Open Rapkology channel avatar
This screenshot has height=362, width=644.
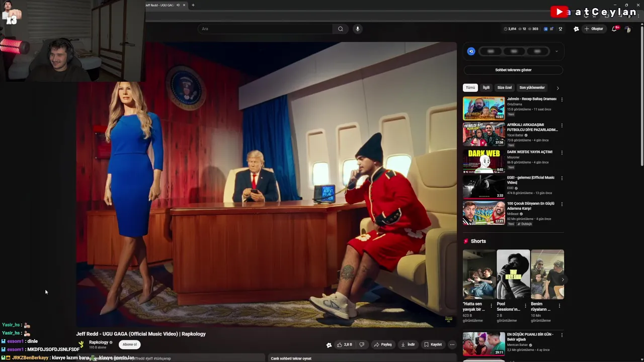pos(81,344)
